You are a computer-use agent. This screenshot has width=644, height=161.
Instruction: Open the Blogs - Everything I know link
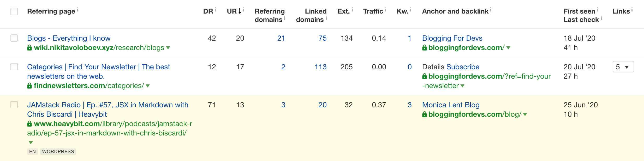(69, 38)
